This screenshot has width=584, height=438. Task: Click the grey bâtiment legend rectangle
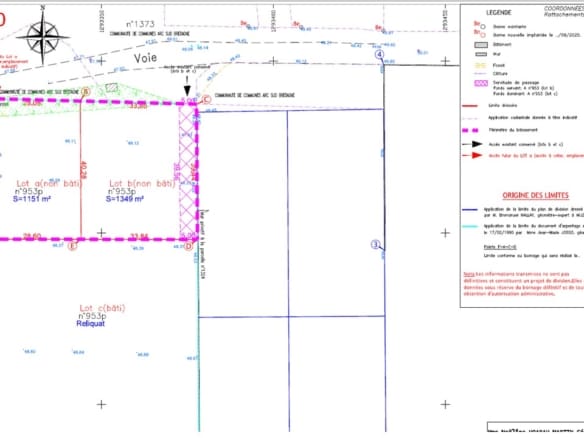481,45
